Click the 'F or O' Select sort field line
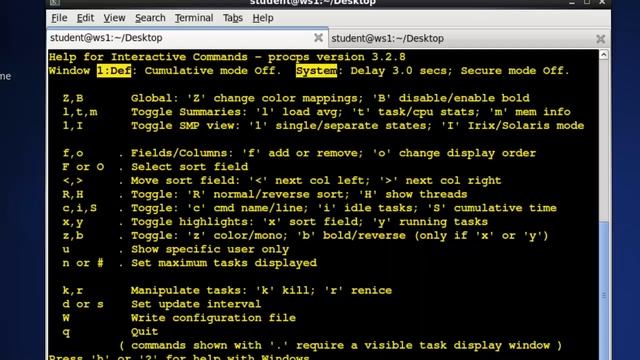 tap(155, 167)
